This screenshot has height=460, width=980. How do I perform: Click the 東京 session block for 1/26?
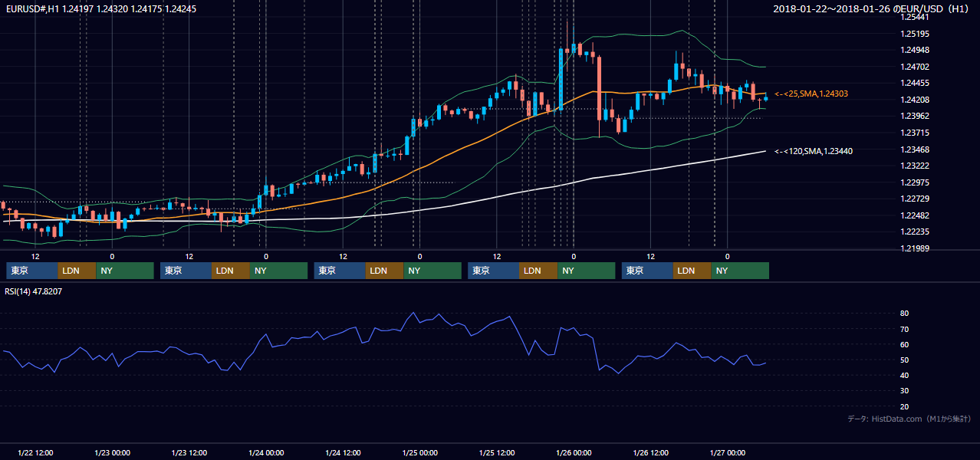click(x=648, y=271)
